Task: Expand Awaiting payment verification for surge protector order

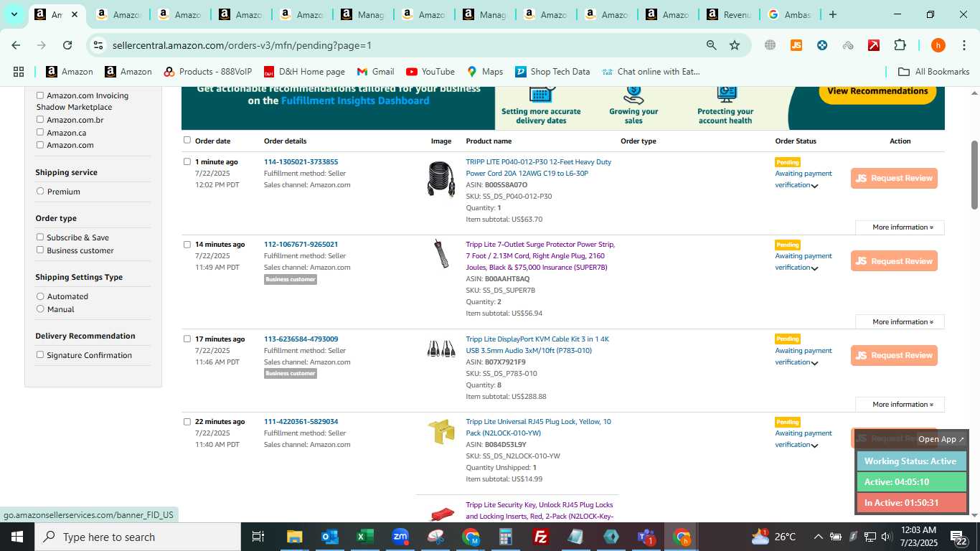Action: [x=814, y=268]
